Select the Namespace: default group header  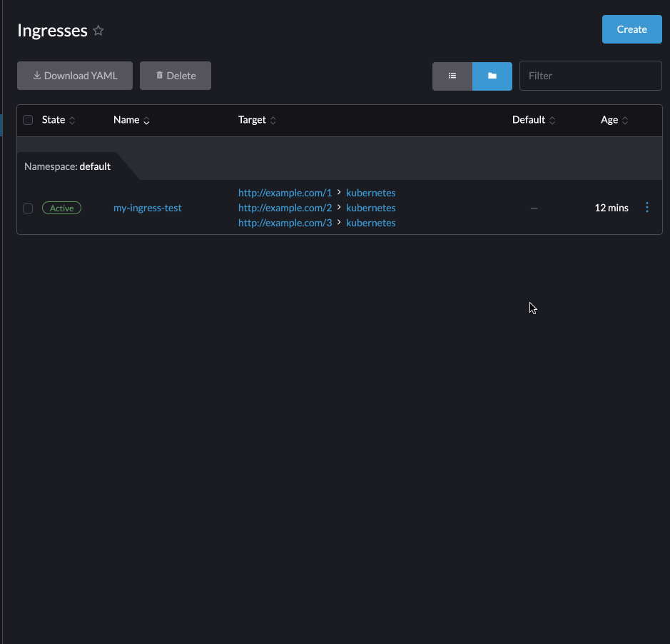[67, 166]
